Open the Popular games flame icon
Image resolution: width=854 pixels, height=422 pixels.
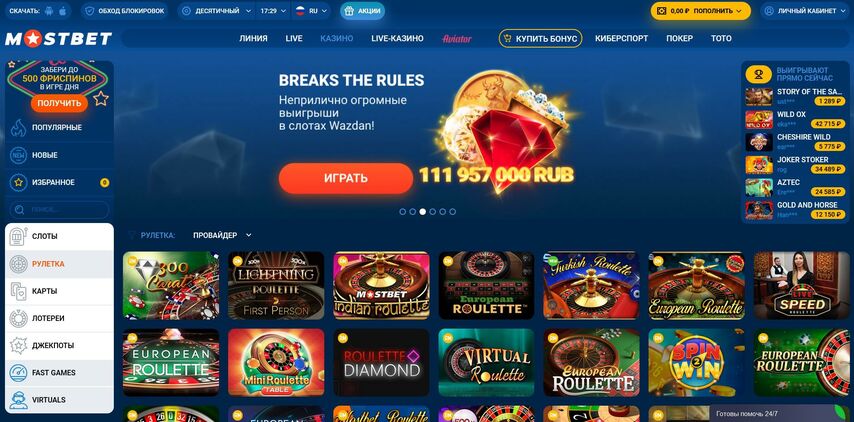[19, 127]
